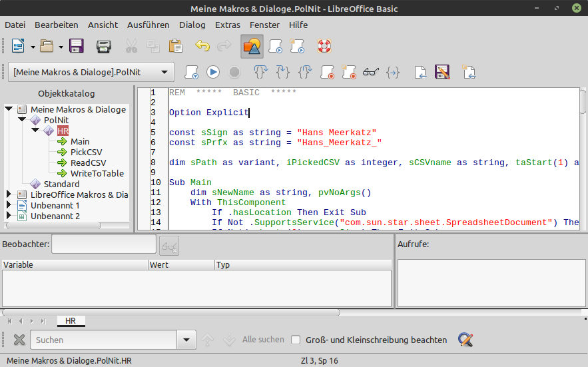The image size is (588, 367).
Task: Click the Remove Watch glasses button
Action: click(x=169, y=246)
